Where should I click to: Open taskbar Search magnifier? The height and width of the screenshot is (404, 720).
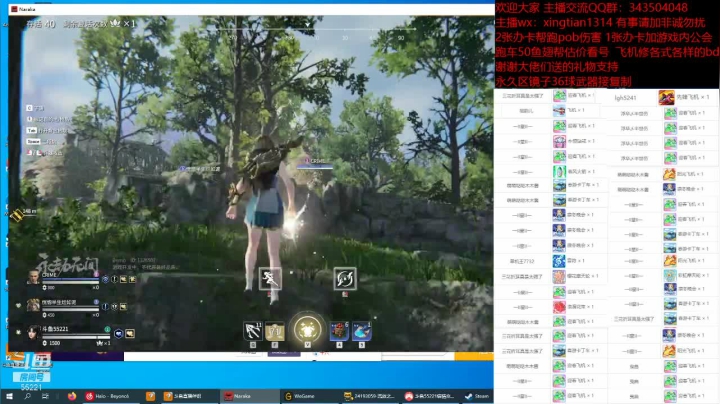[x=27, y=396]
